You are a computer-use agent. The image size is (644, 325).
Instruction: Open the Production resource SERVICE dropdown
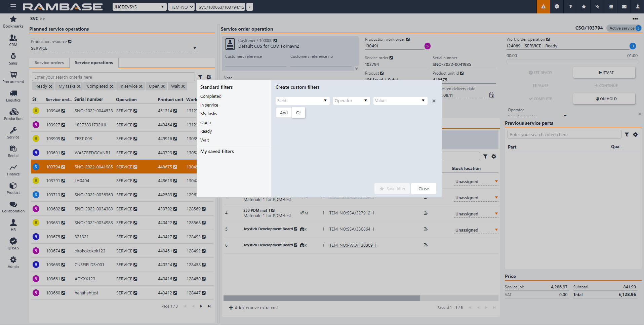114,48
